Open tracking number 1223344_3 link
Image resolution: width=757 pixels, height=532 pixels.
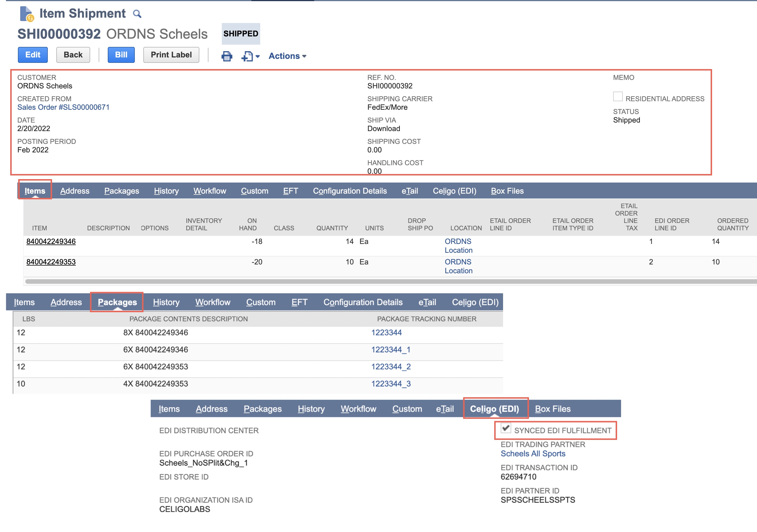click(391, 384)
